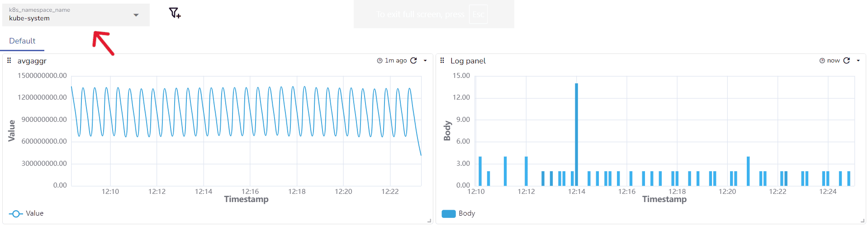Grab the avgaggr panel drag handle
Viewport: 868px width, 246px height.
(9, 60)
